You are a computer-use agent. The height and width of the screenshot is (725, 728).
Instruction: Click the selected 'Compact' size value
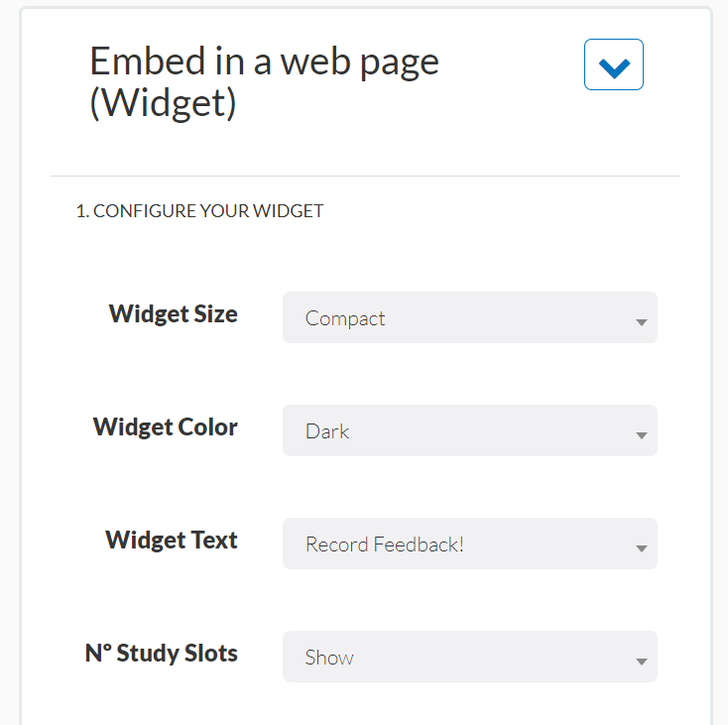click(x=345, y=318)
